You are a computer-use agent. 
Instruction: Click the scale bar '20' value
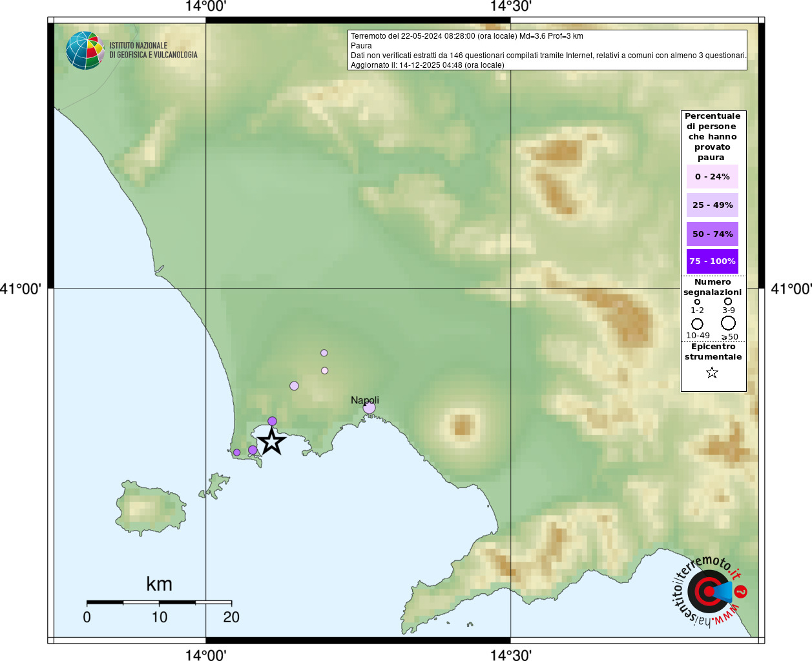click(231, 617)
